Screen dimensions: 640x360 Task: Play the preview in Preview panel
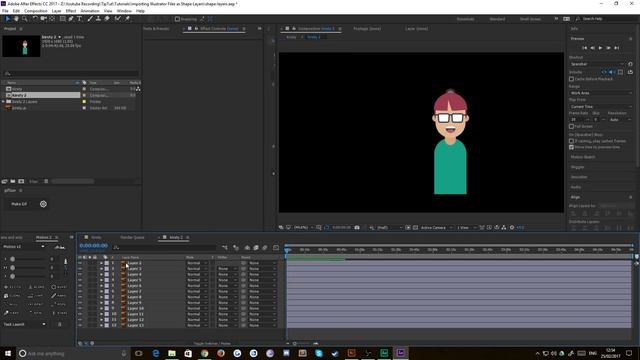tap(600, 48)
